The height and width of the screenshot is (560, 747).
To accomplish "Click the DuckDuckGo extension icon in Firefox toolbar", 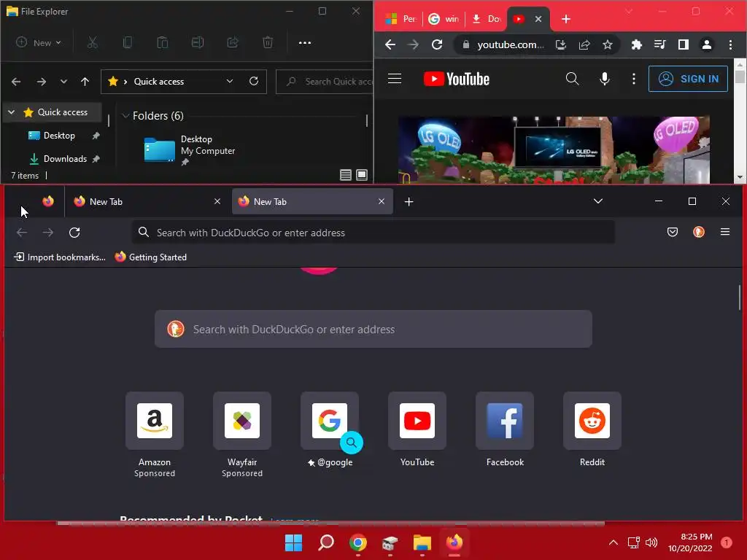I will (x=698, y=233).
